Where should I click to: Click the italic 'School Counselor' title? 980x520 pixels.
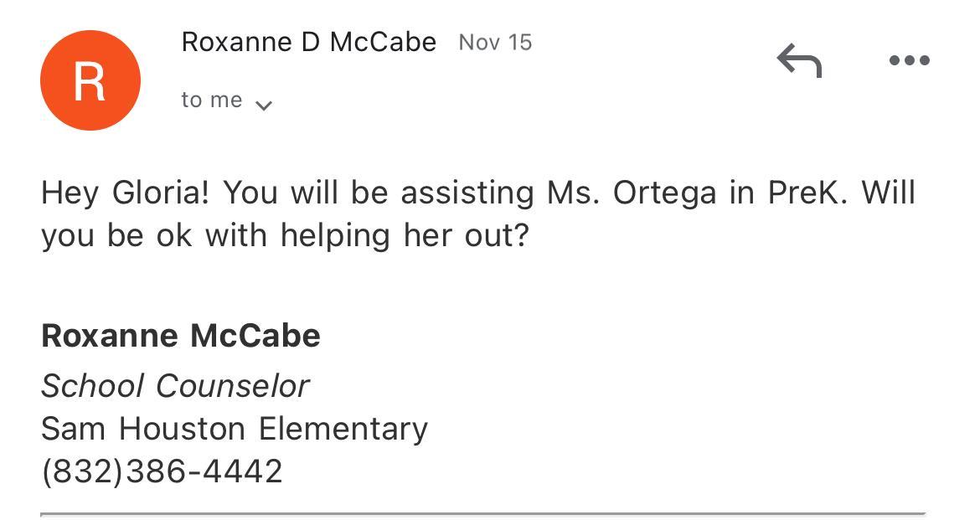175,386
